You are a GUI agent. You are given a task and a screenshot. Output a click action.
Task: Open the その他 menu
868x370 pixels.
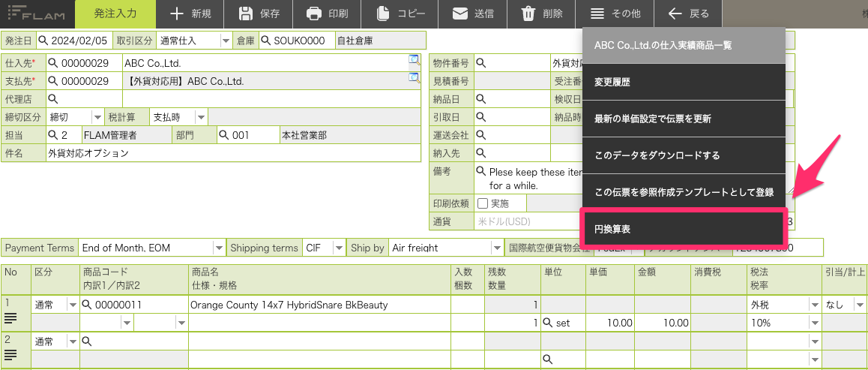click(x=615, y=14)
